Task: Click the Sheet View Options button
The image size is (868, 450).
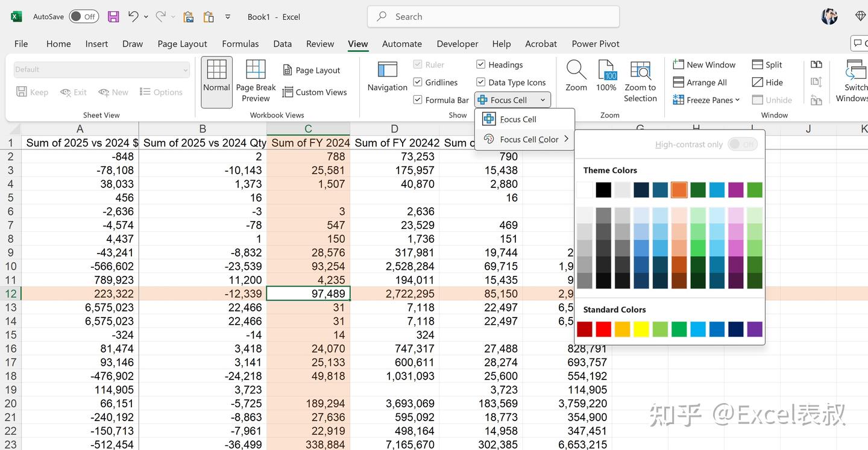Action: 162,92
